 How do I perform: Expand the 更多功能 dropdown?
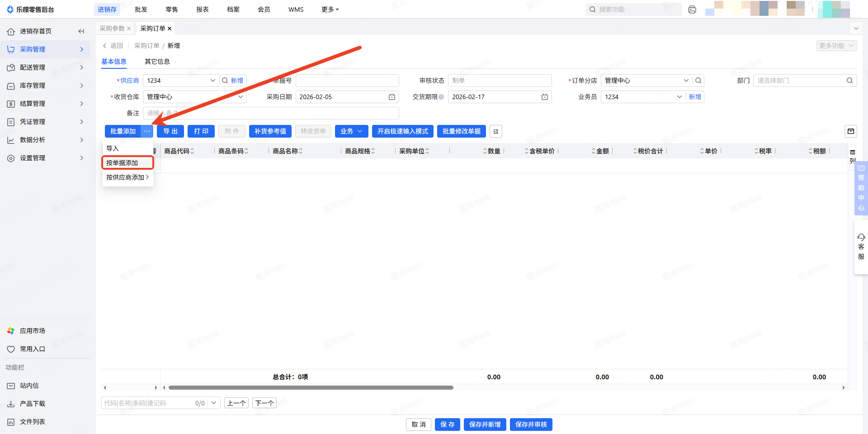click(836, 46)
